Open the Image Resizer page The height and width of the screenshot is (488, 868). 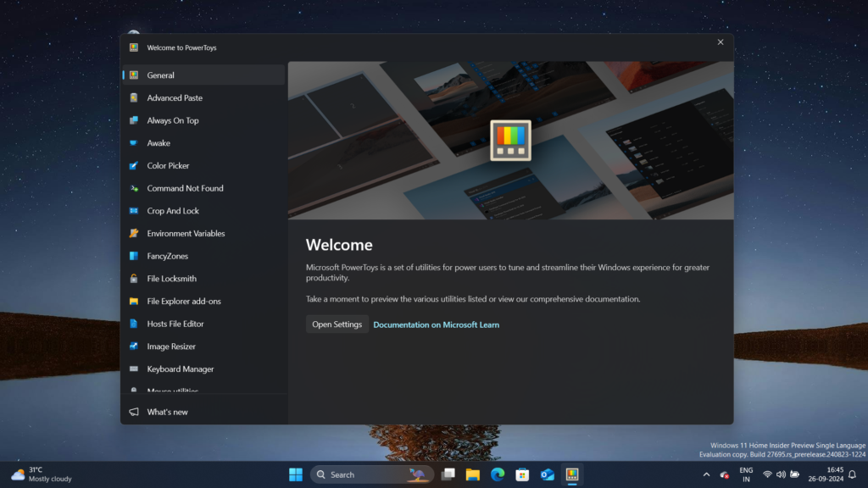[x=203, y=347]
